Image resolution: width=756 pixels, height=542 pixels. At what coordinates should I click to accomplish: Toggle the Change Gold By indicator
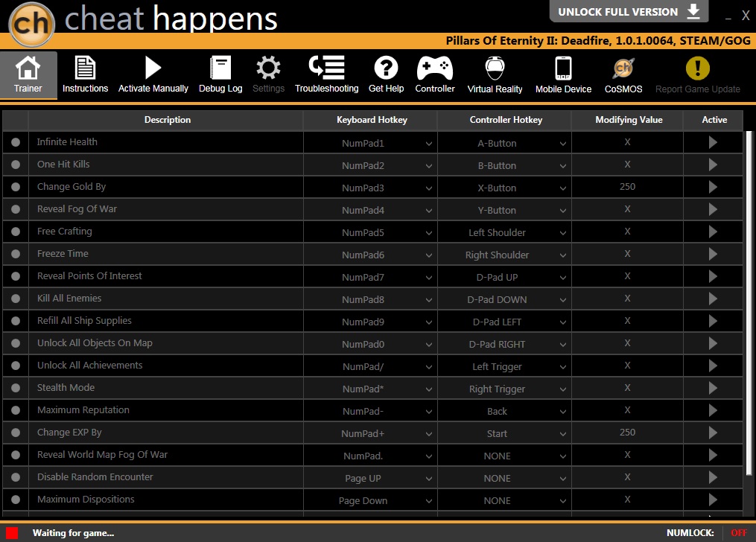[16, 187]
